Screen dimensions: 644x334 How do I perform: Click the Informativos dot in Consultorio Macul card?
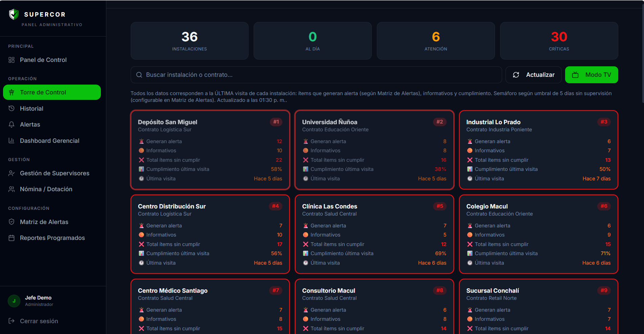(306, 319)
